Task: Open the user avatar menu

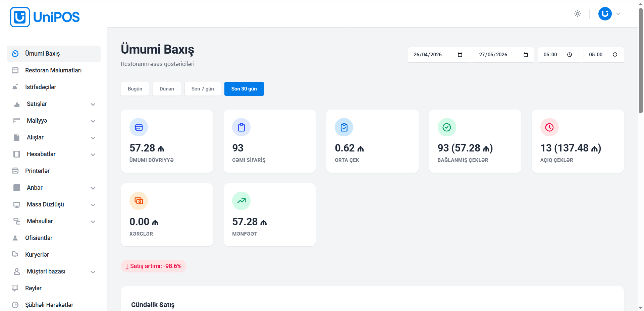Action: tap(605, 14)
